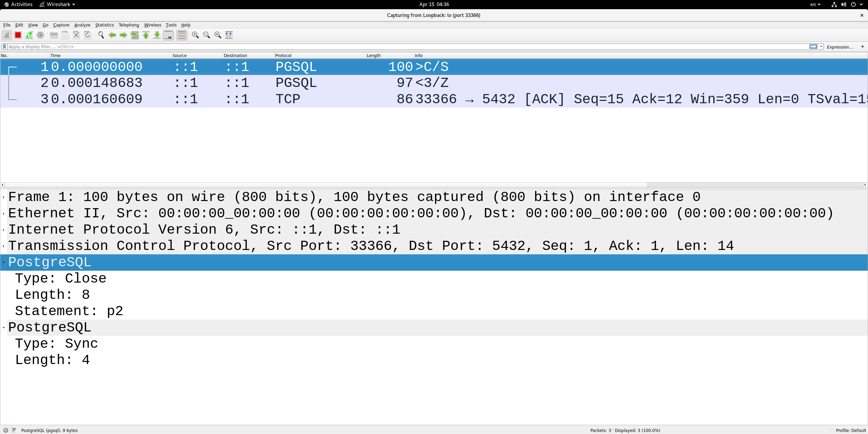868x434 pixels.
Task: Restart the current capture with the green fin
Action: pyautogui.click(x=29, y=35)
